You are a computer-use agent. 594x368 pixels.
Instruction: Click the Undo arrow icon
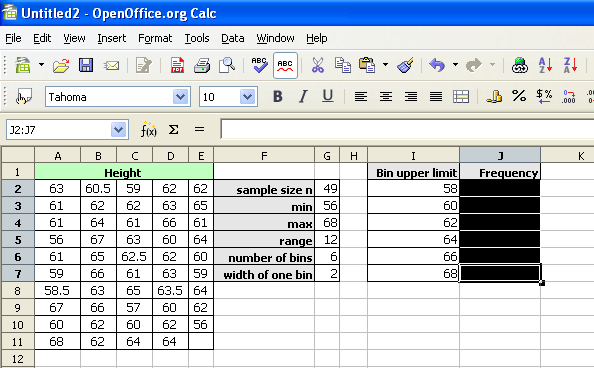tap(437, 65)
